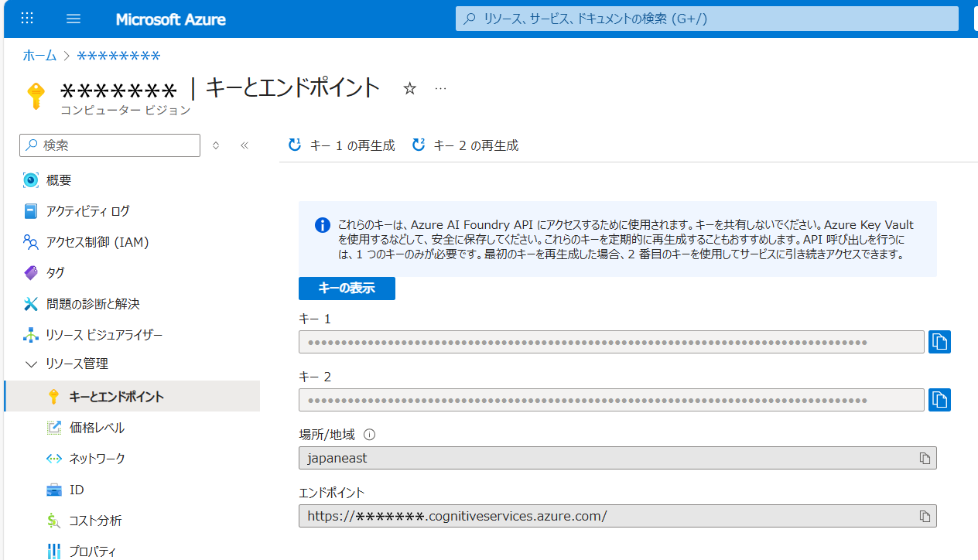Go to ホーム breadcrumb link
Screen dimensions: 978x560
39,56
